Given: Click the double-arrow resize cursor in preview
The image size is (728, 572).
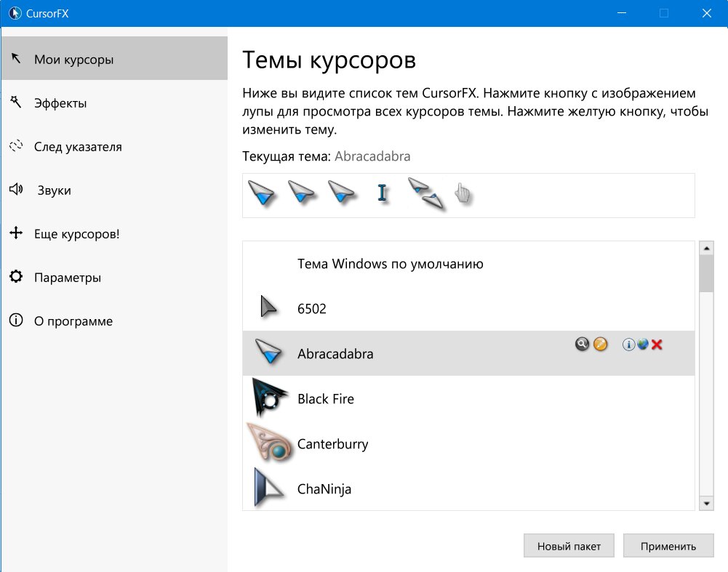Looking at the screenshot, I should (425, 193).
